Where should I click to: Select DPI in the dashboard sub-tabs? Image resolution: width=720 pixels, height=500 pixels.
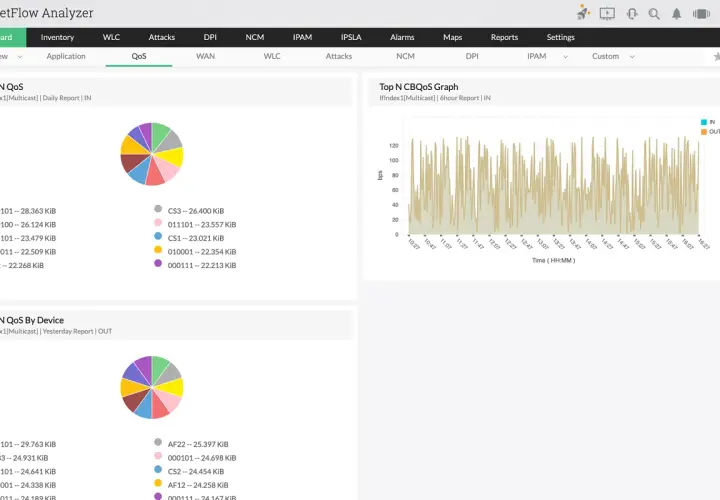point(472,56)
